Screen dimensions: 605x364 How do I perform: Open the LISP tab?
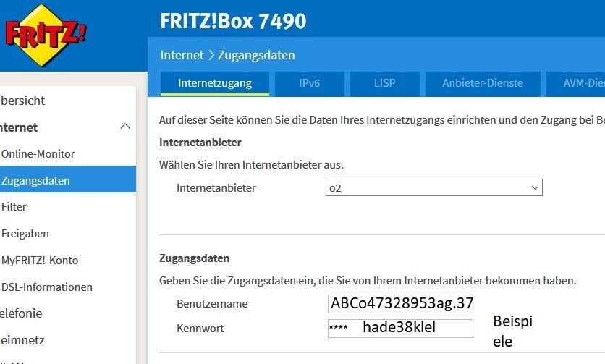(x=385, y=83)
